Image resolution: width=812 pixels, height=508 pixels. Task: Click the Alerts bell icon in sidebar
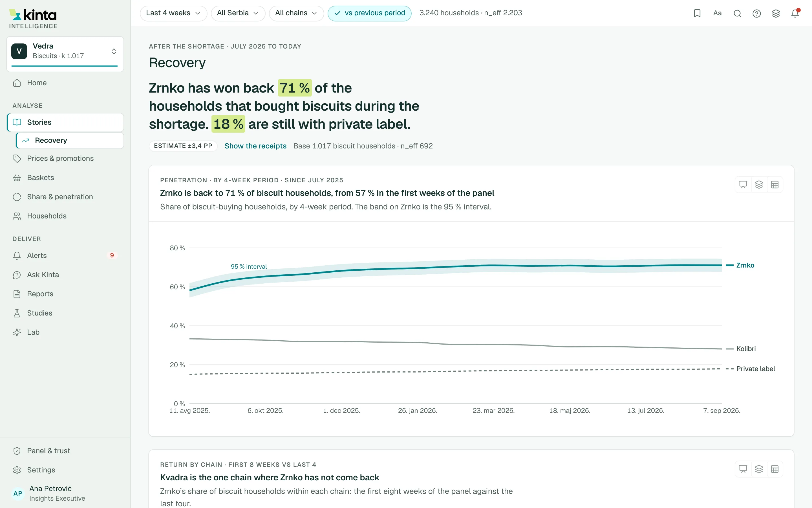pos(17,256)
